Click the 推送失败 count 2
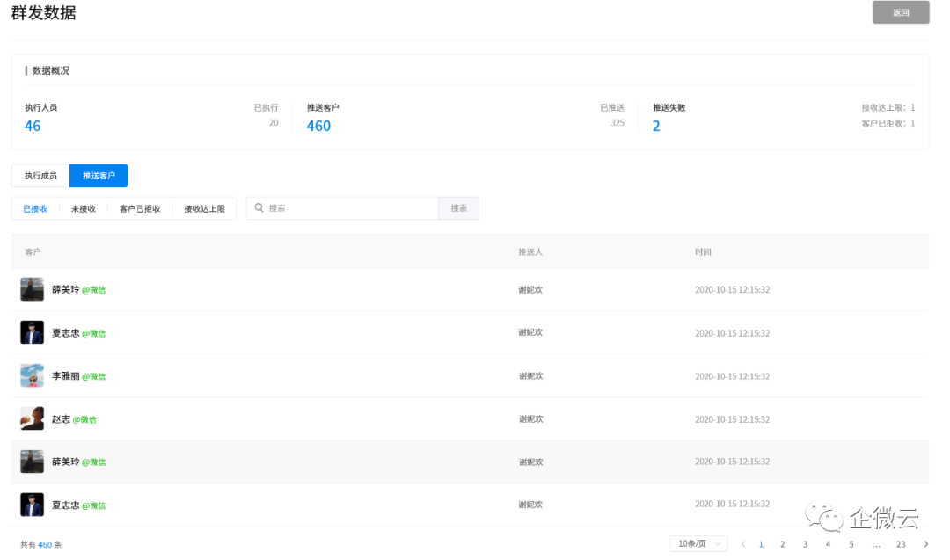Screen dimensions: 950x560 (656, 126)
